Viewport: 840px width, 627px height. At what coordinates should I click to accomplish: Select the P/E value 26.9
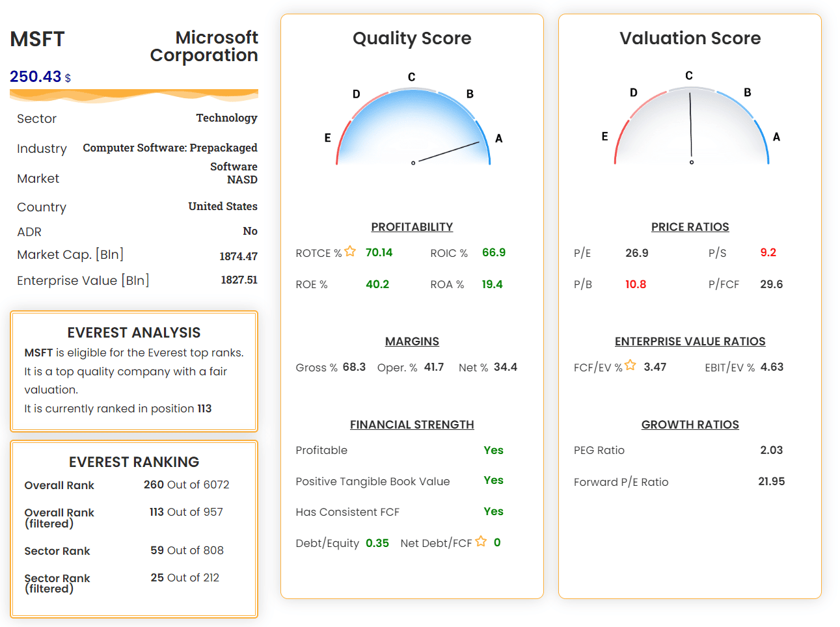tap(637, 253)
